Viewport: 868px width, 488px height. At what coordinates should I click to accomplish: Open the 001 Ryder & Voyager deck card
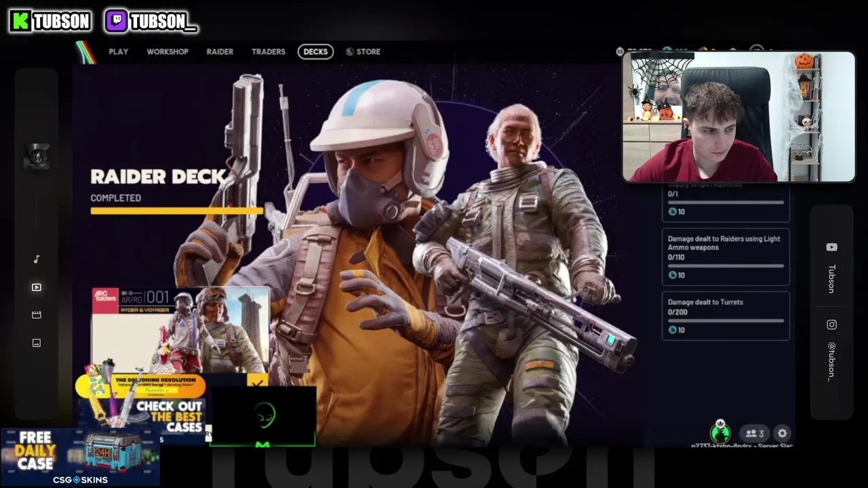(x=180, y=331)
